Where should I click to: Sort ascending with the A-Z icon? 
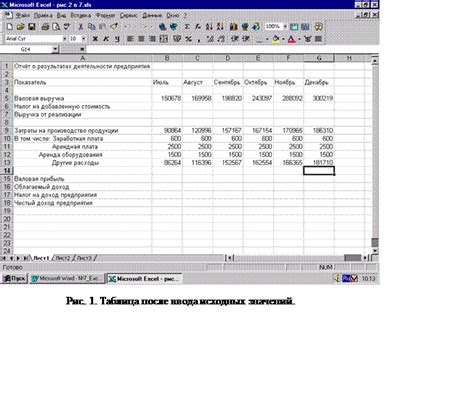(209, 27)
